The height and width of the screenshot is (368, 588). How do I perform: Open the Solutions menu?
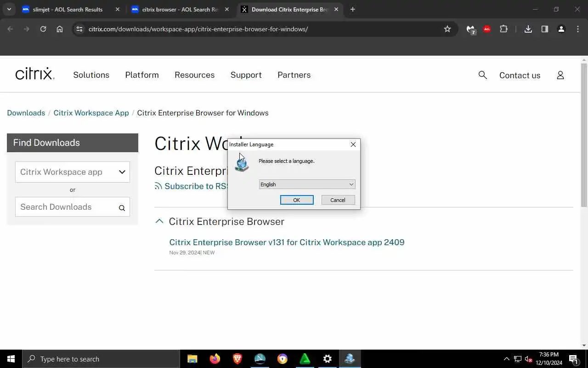pos(91,75)
